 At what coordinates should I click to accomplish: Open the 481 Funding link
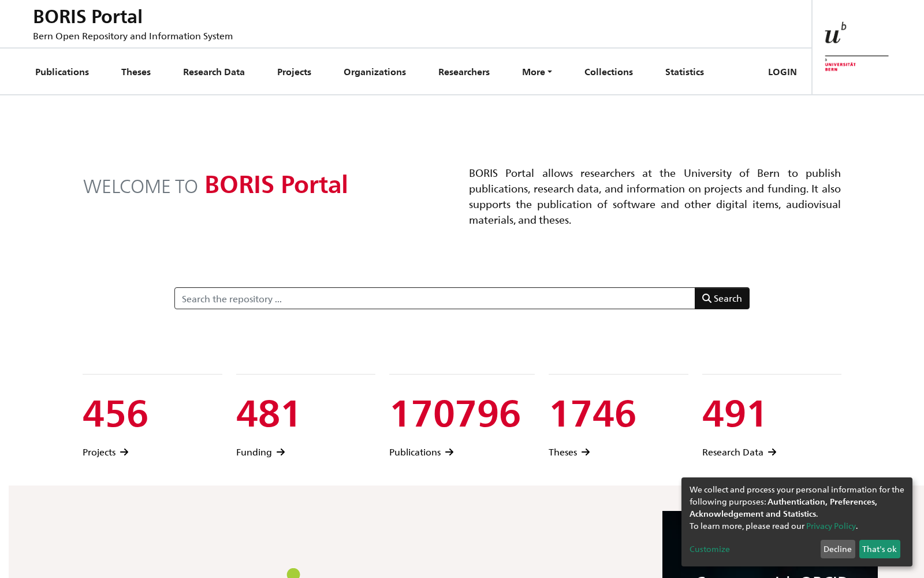tap(260, 452)
